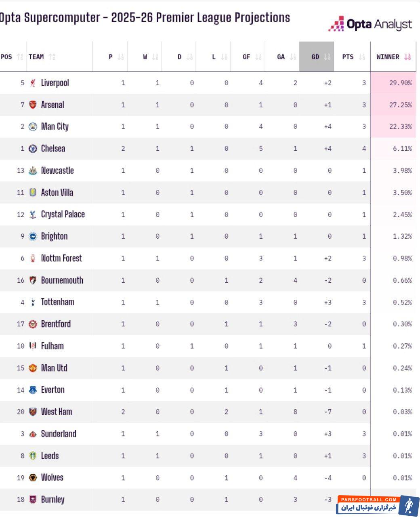Click the Wolves club crest icon
The image size is (420, 517).
click(33, 478)
